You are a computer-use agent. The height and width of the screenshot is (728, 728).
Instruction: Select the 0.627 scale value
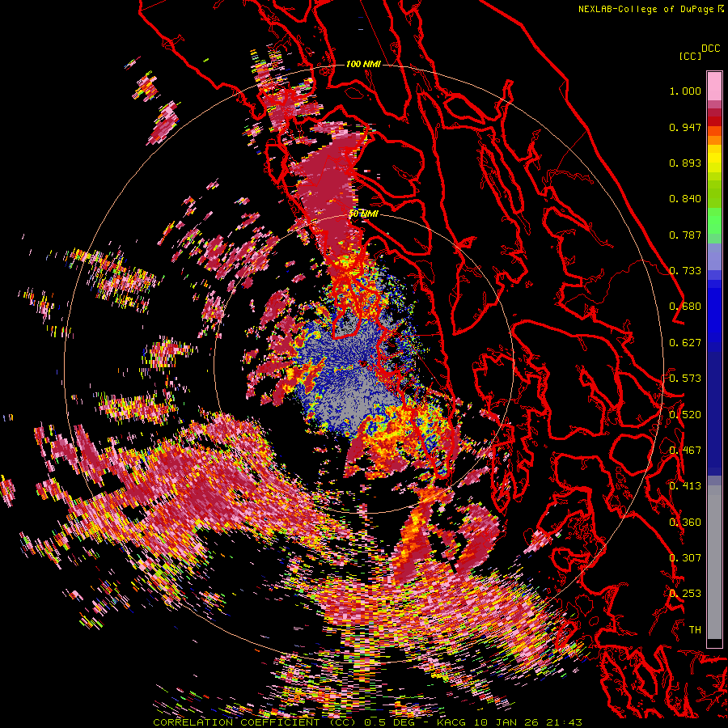(685, 343)
